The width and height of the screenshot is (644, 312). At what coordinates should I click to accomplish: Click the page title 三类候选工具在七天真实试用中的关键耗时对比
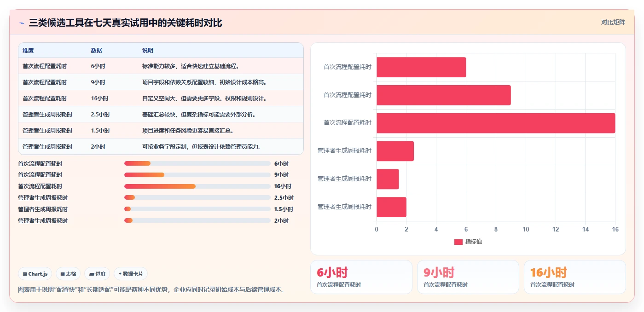pyautogui.click(x=125, y=23)
